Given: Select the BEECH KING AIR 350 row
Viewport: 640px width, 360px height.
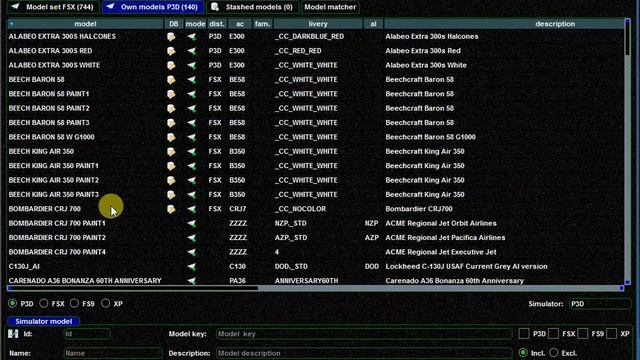Looking at the screenshot, I should point(316,151).
